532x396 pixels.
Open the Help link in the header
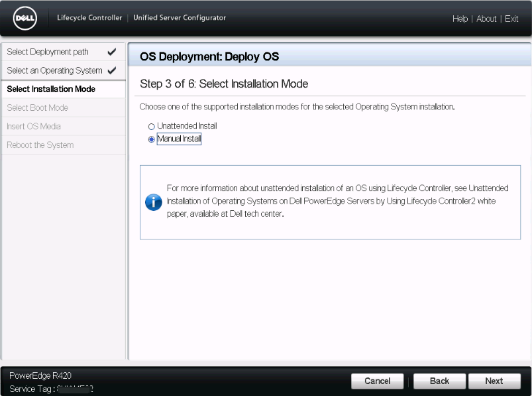pos(460,19)
